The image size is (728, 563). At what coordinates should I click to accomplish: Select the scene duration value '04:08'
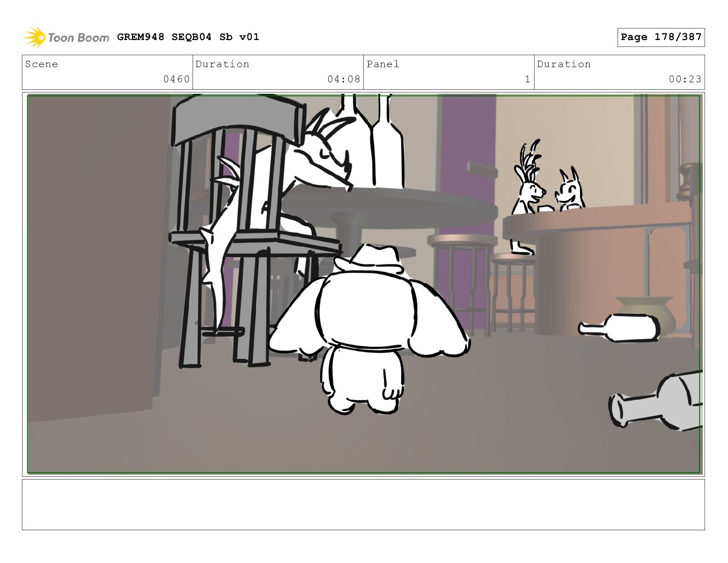[x=344, y=79]
